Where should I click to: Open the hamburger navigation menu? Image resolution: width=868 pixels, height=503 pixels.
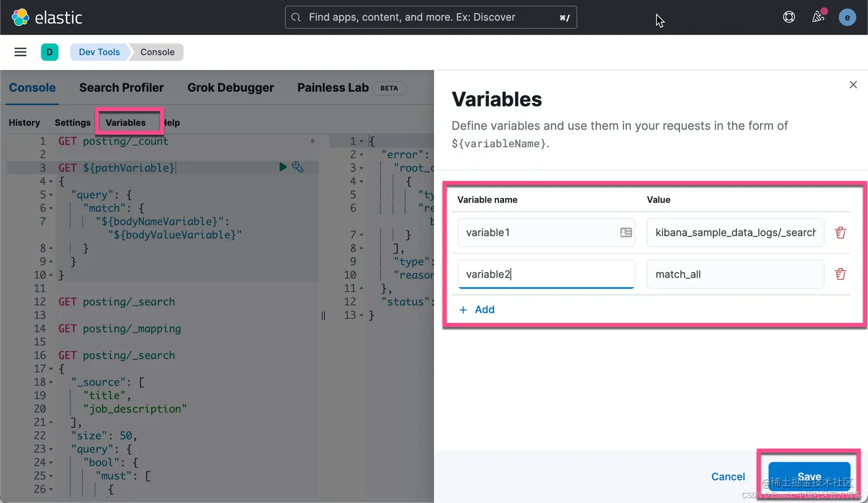pyautogui.click(x=21, y=52)
